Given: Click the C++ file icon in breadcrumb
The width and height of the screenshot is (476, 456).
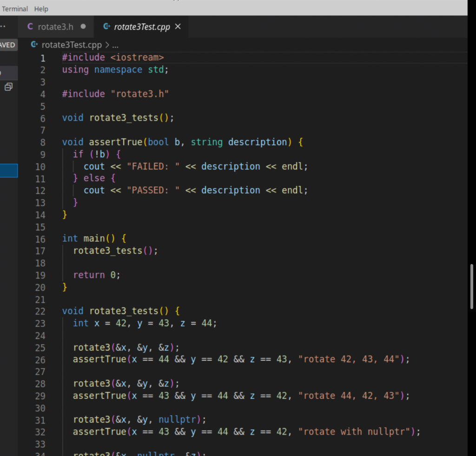Looking at the screenshot, I should click(x=34, y=45).
